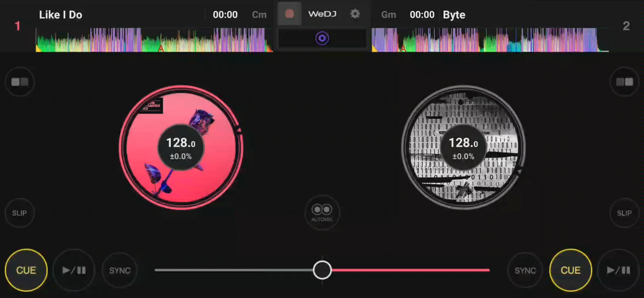Image resolution: width=644 pixels, height=298 pixels.
Task: Tap the Cm key label on deck 1
Action: (x=259, y=15)
